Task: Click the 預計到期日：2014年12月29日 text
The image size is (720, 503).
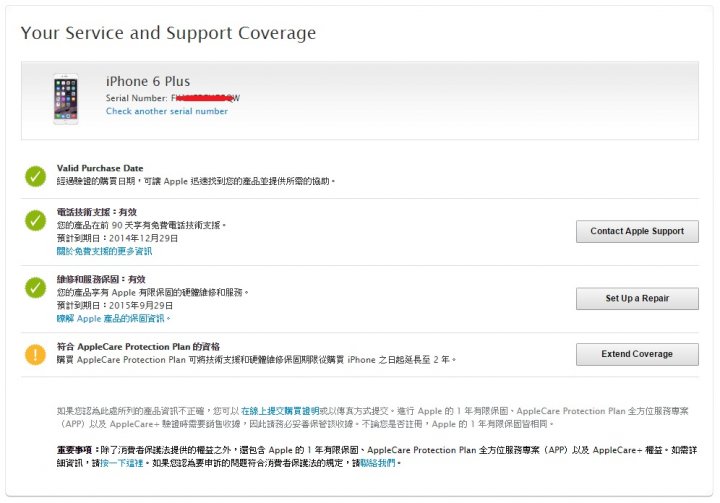Action: (x=117, y=238)
